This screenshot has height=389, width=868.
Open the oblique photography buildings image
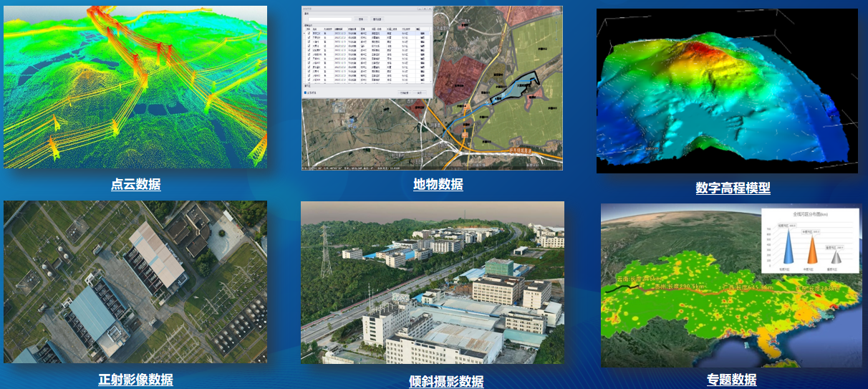point(432,283)
